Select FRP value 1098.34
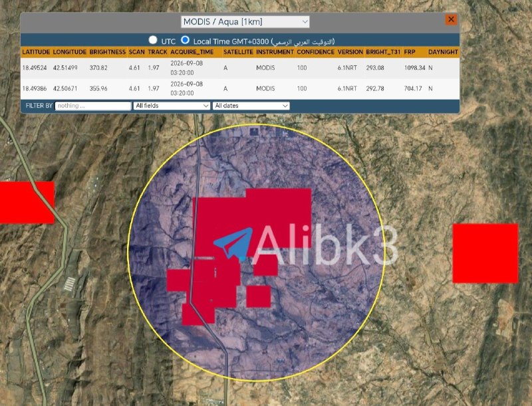 pyautogui.click(x=414, y=68)
